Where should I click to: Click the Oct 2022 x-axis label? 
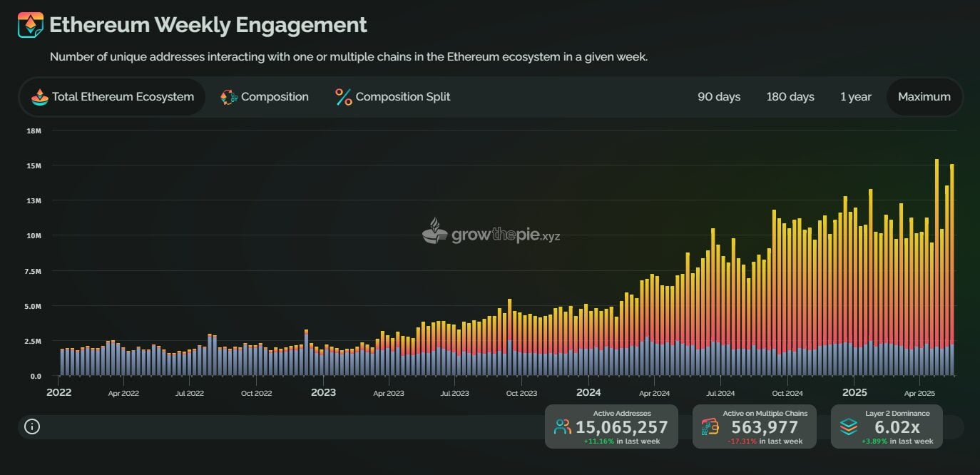click(x=257, y=393)
